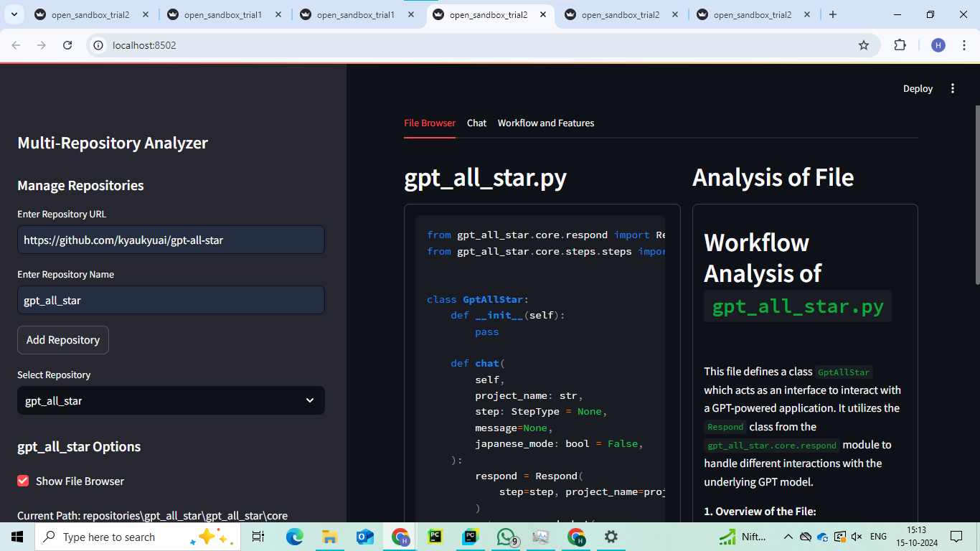Click the muted speaker volume icon
The height and width of the screenshot is (551, 980).
(x=856, y=537)
